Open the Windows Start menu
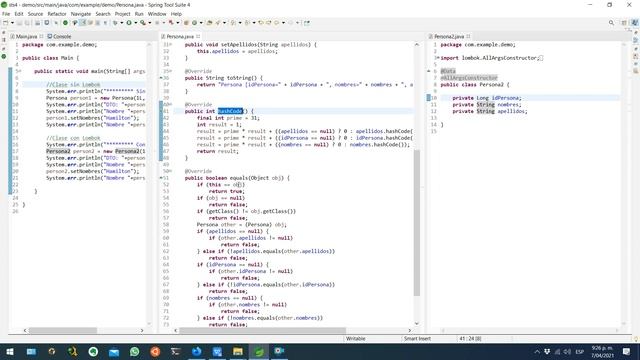Viewport: 640px width, 360px height. 10,351
